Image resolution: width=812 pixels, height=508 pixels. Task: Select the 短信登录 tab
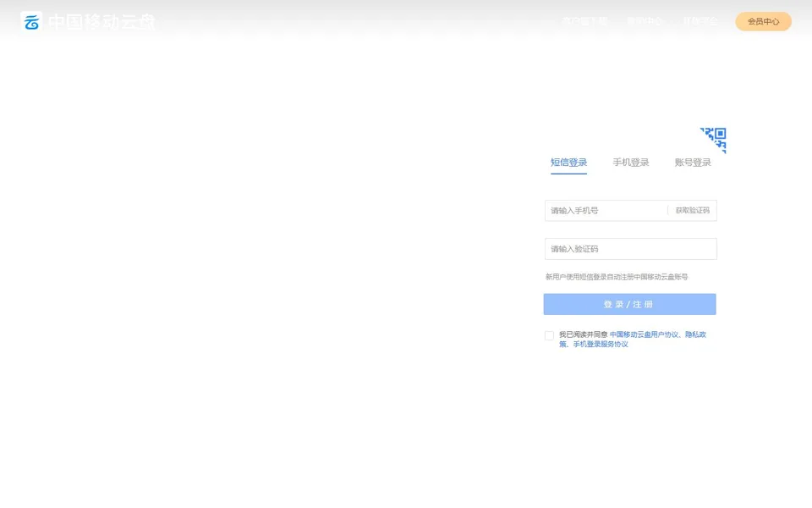click(x=568, y=163)
